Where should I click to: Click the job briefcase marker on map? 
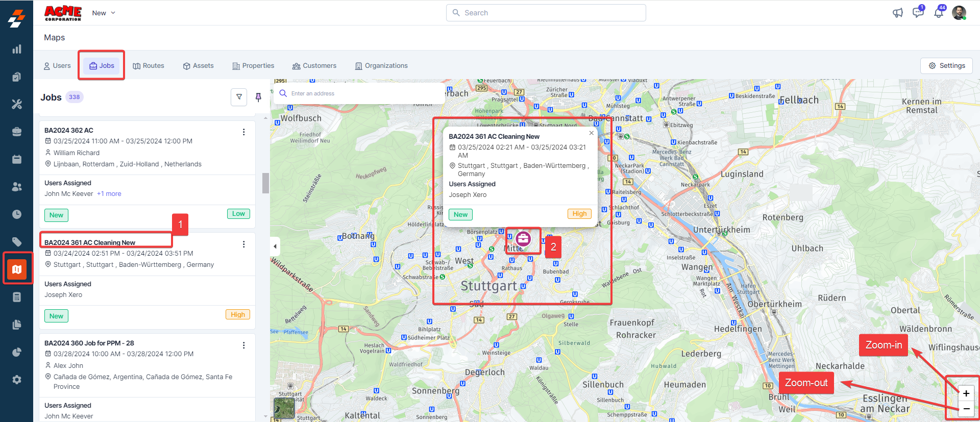point(523,239)
